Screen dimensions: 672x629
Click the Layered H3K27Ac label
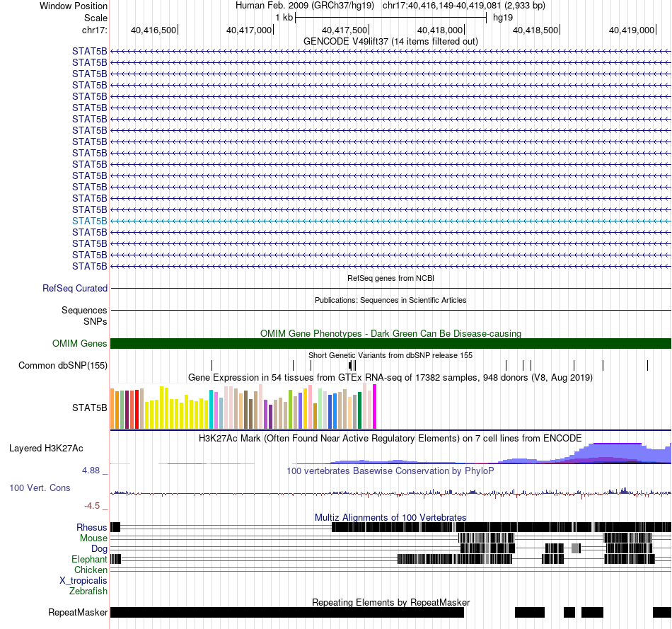46,448
